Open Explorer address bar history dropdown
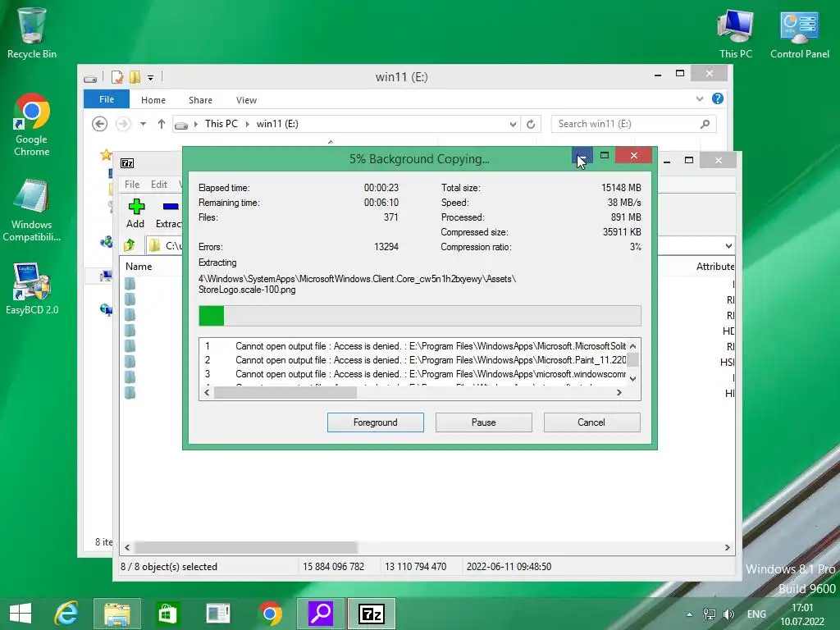 513,125
